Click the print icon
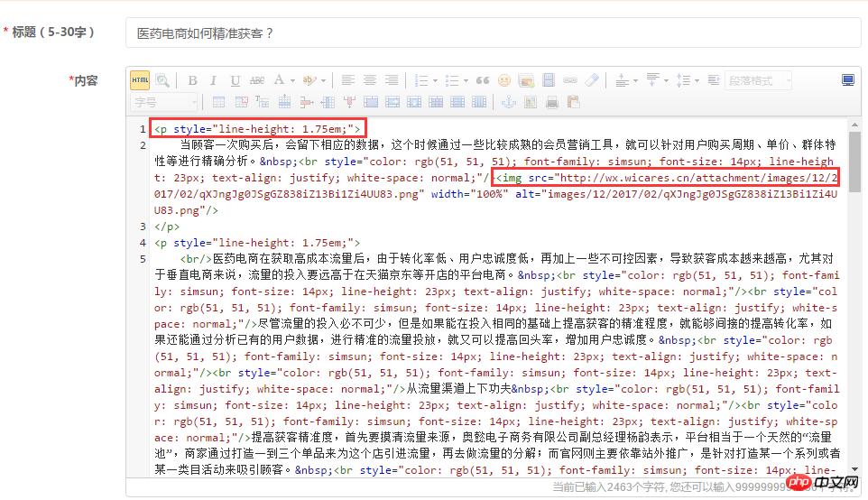 coord(551,102)
